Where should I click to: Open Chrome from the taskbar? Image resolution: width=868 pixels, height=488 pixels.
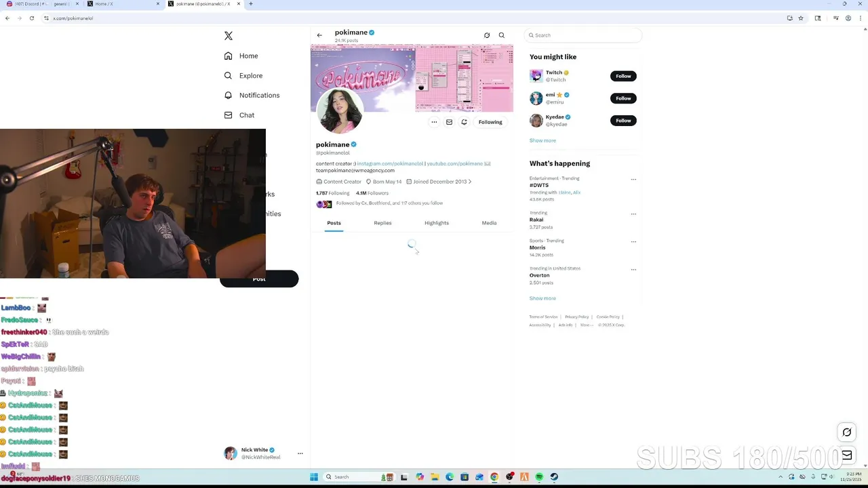coord(494,476)
